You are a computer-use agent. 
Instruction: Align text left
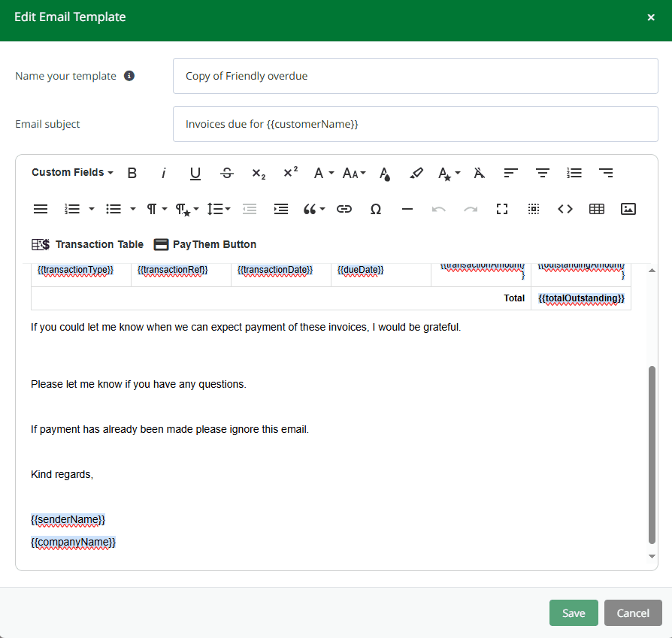pos(511,173)
